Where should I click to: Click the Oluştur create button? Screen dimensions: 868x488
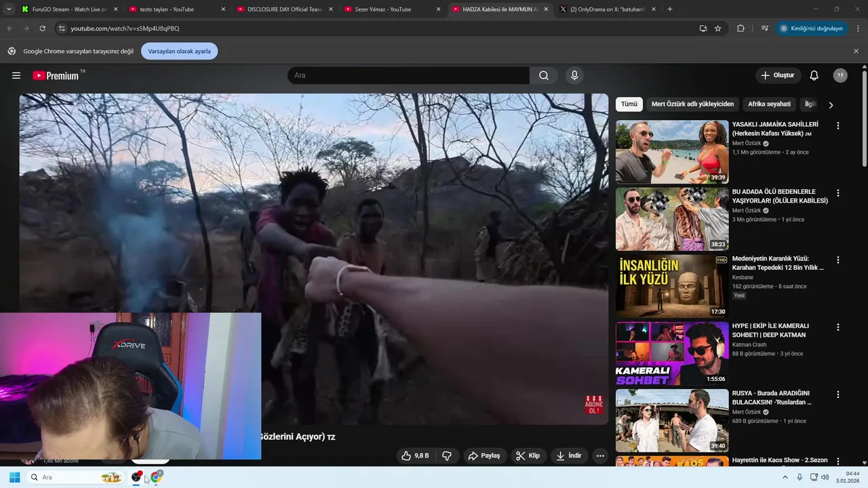point(778,75)
